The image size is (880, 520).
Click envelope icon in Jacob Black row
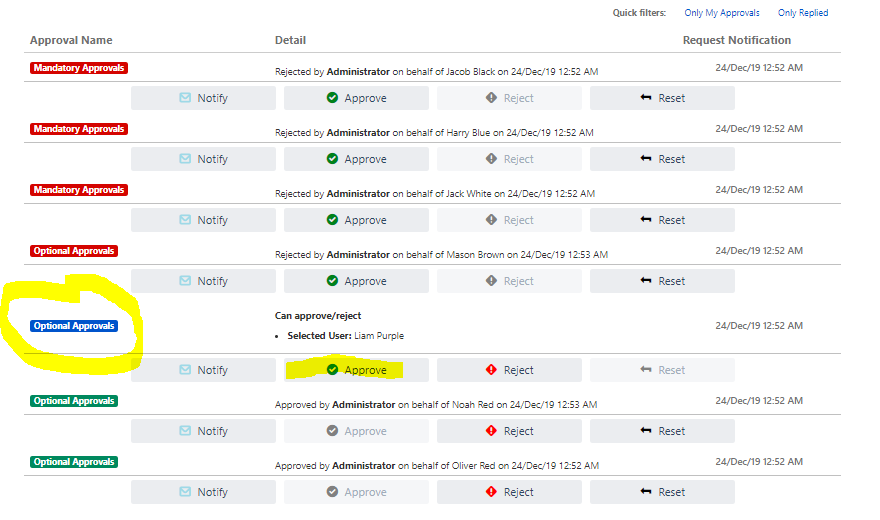coord(185,98)
